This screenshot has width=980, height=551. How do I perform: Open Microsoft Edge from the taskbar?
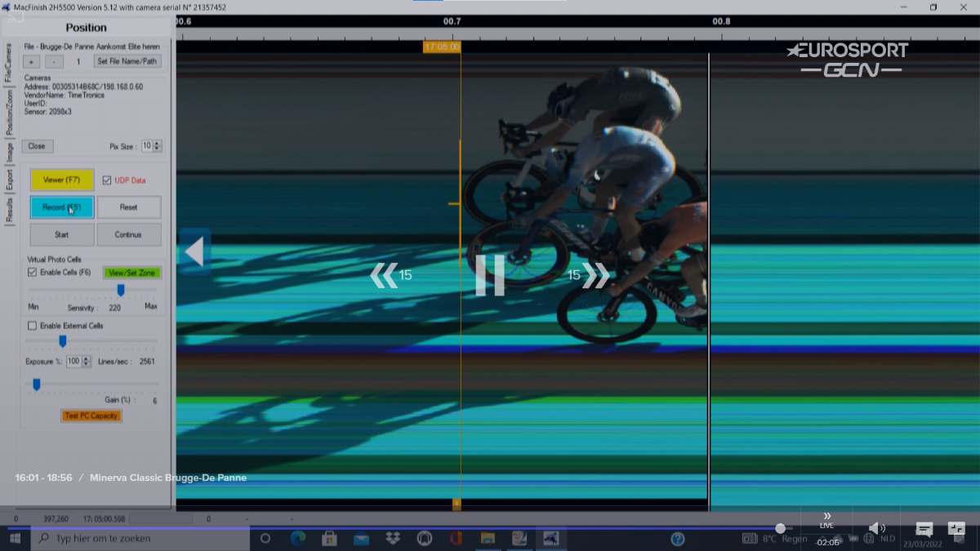click(298, 538)
